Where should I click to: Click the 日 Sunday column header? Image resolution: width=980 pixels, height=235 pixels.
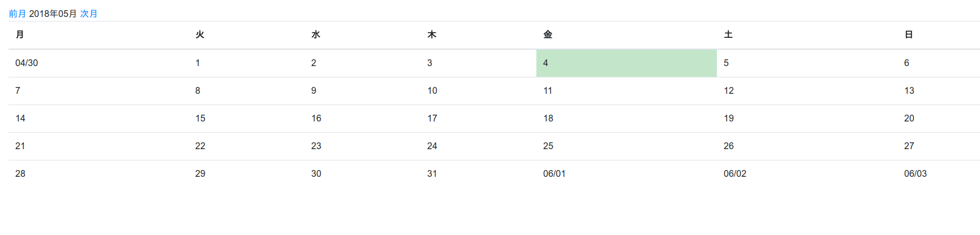[909, 34]
